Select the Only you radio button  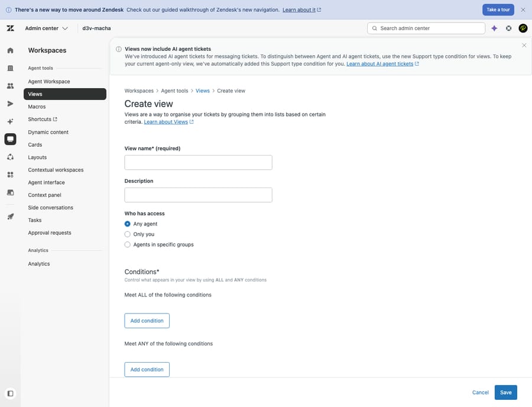(x=127, y=234)
